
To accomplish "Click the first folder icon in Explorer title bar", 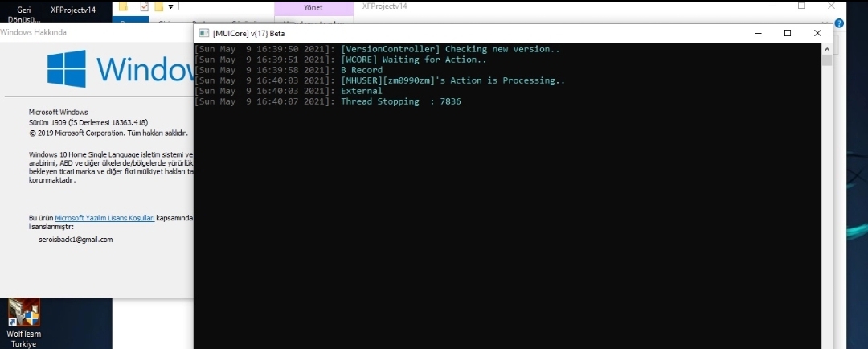I will coord(123,6).
